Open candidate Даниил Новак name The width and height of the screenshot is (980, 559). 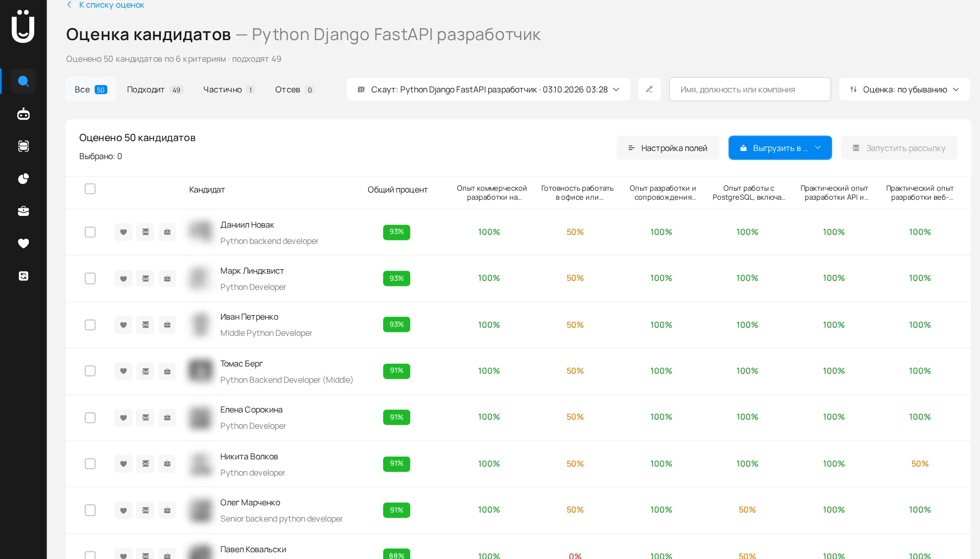click(x=247, y=225)
